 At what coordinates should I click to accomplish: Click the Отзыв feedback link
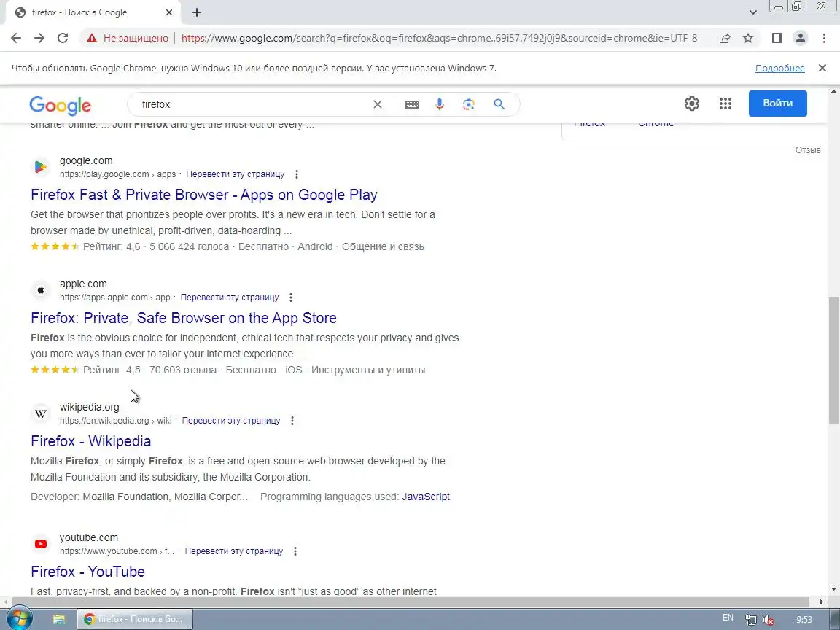(808, 150)
